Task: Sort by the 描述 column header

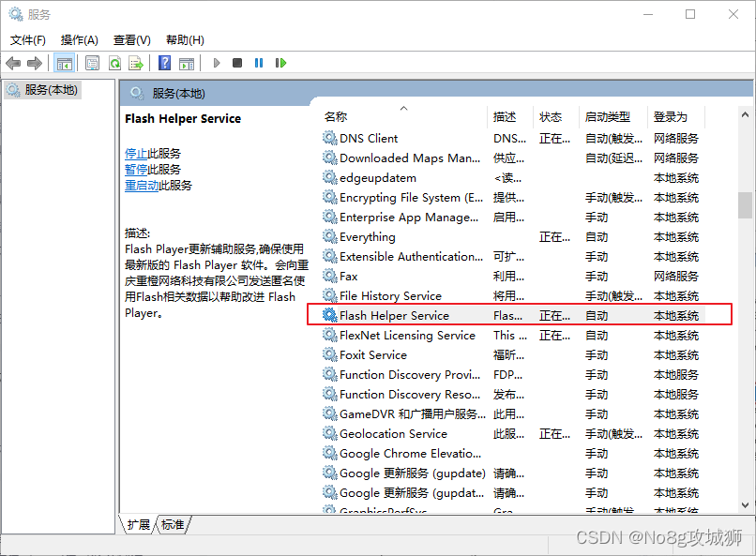Action: point(510,116)
